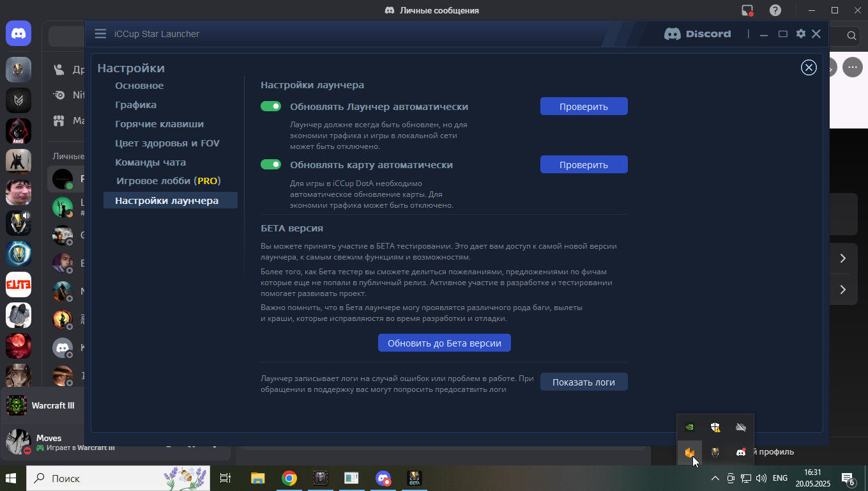868x491 pixels.
Task: Select Основное settings section
Action: [x=139, y=86]
